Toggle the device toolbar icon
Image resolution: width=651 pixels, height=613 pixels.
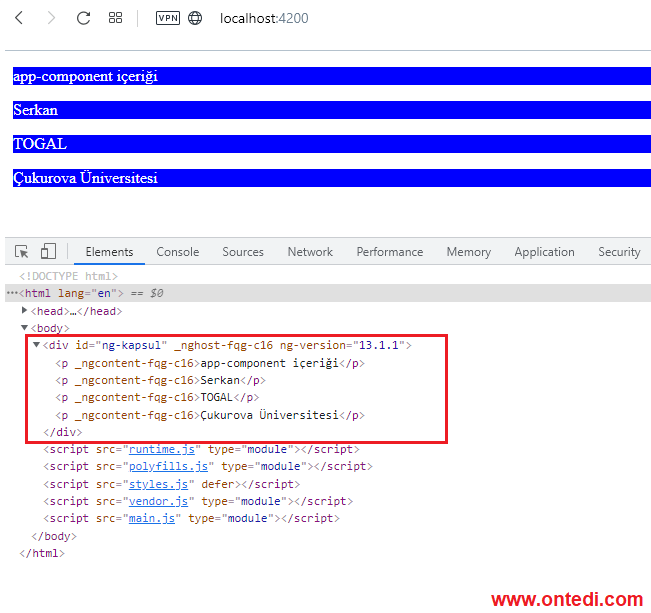(x=48, y=251)
